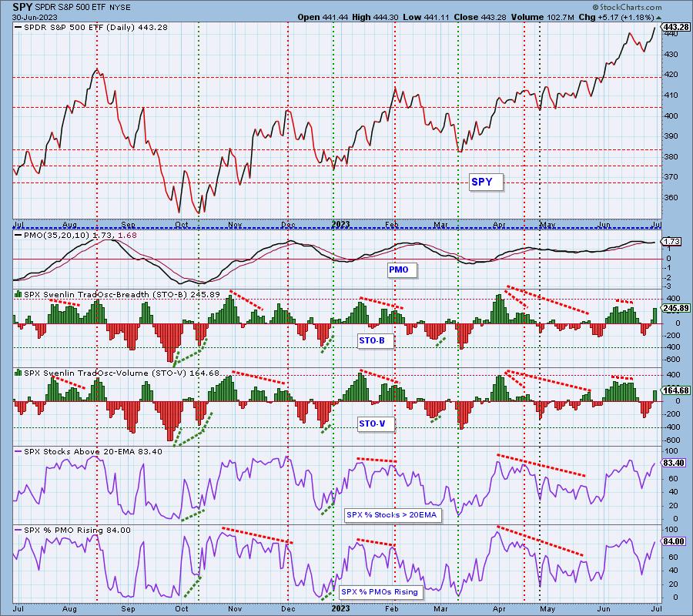Click the 245.89 STO-B value tag
The width and height of the screenshot is (693, 616).
coord(676,308)
